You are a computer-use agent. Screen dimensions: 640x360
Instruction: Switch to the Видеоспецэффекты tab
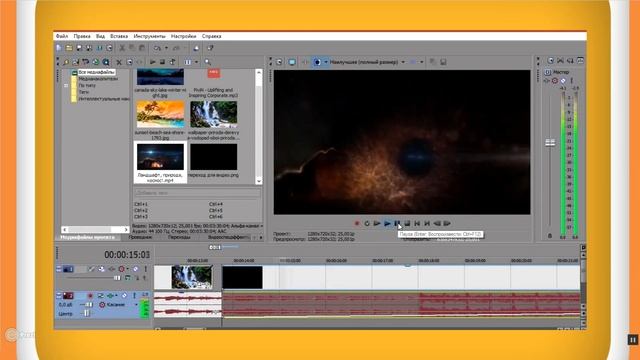click(x=228, y=237)
